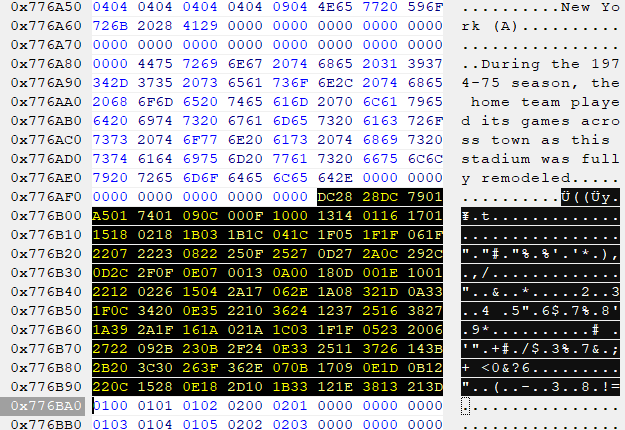The height and width of the screenshot is (430, 625).
Task: Click hex word 062E in row 0x776B40
Action: [x=290, y=292]
